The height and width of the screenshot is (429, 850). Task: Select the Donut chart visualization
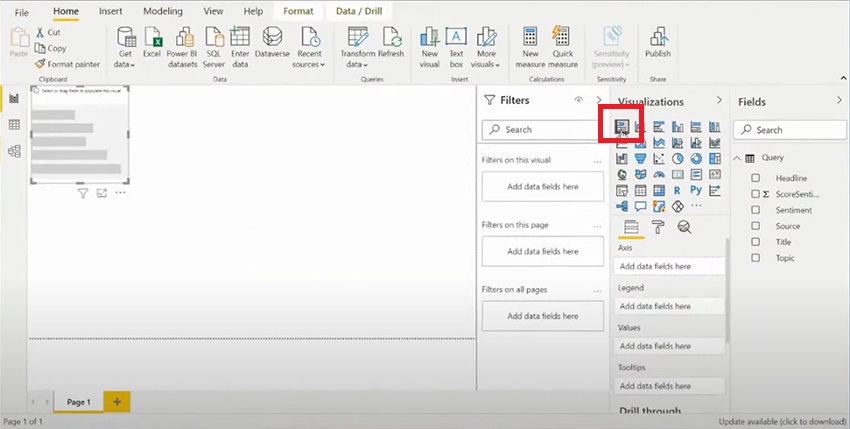tap(696, 158)
